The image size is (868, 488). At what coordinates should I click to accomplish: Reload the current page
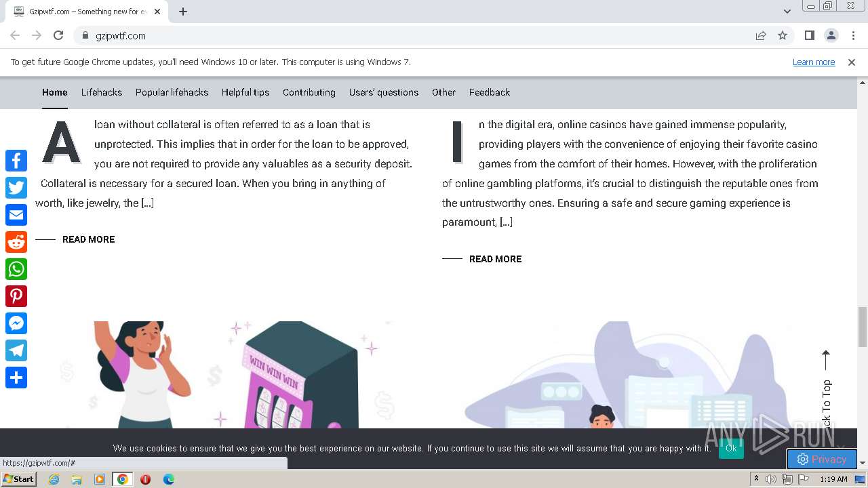pyautogui.click(x=58, y=35)
